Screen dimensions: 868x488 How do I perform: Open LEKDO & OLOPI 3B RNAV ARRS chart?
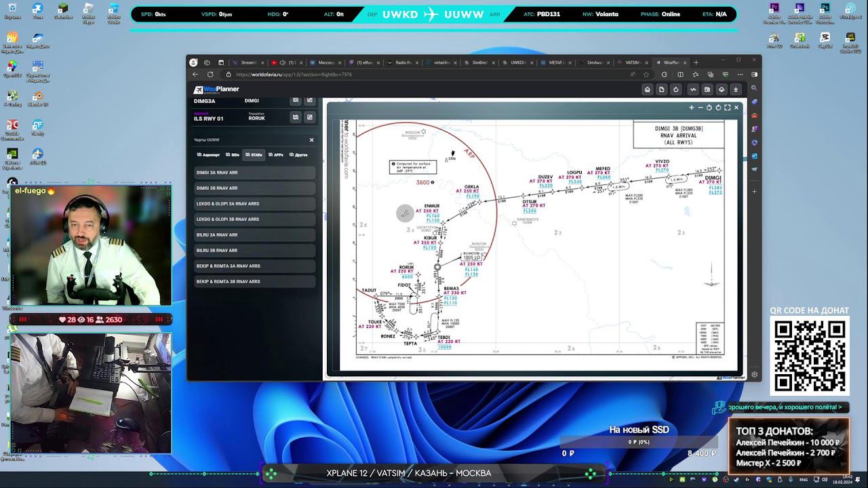(255, 220)
